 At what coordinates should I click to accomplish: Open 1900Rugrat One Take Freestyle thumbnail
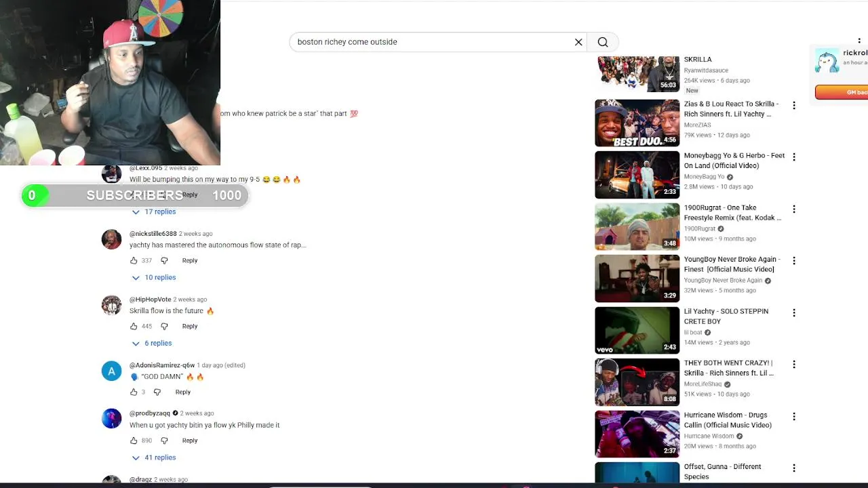(x=637, y=227)
